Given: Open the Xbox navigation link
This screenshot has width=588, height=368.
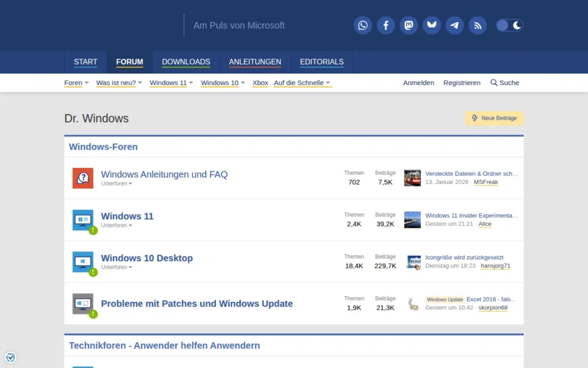Looking at the screenshot, I should 260,83.
